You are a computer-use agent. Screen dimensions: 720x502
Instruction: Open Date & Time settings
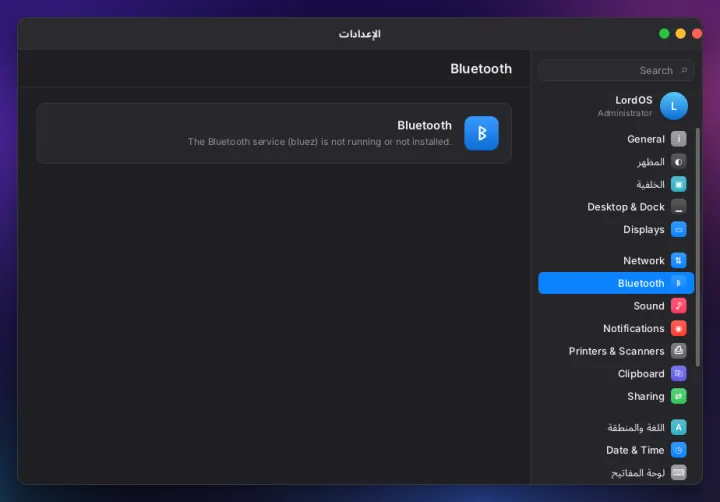click(x=616, y=450)
